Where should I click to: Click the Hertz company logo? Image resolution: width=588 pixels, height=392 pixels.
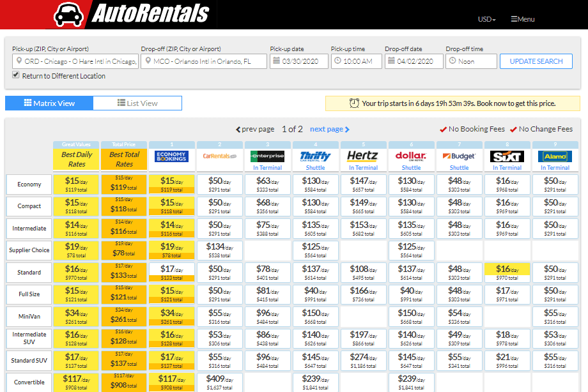[363, 155]
